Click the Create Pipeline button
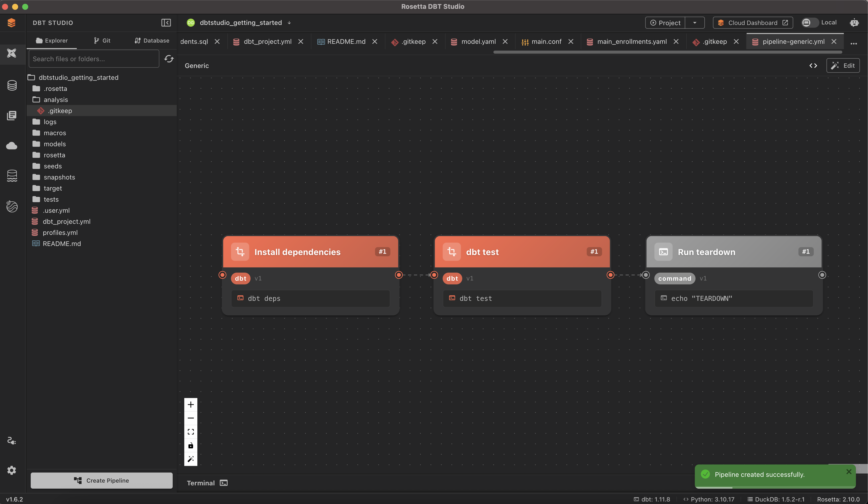The image size is (868, 504). coord(102,481)
